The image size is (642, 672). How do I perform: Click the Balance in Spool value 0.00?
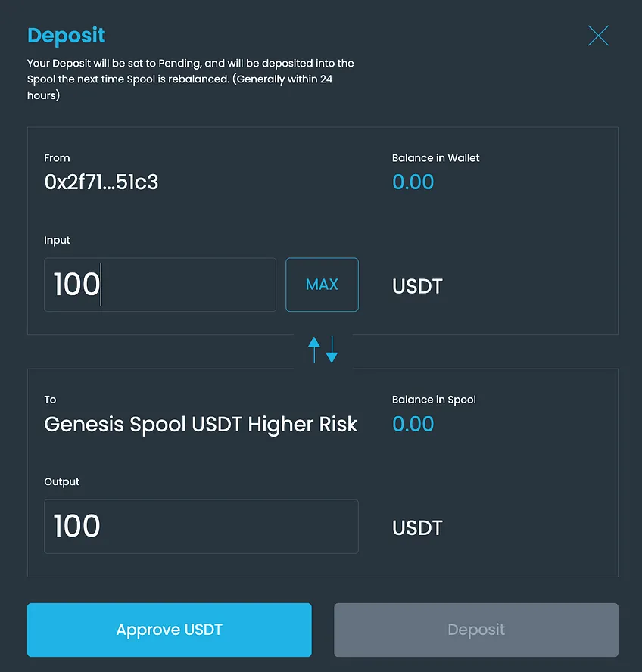(x=413, y=424)
